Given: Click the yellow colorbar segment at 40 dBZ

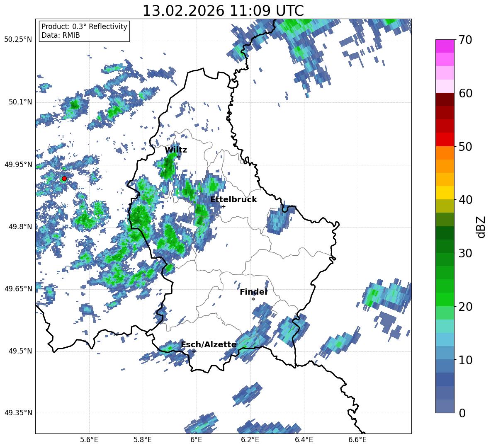Looking at the screenshot, I should [x=445, y=193].
